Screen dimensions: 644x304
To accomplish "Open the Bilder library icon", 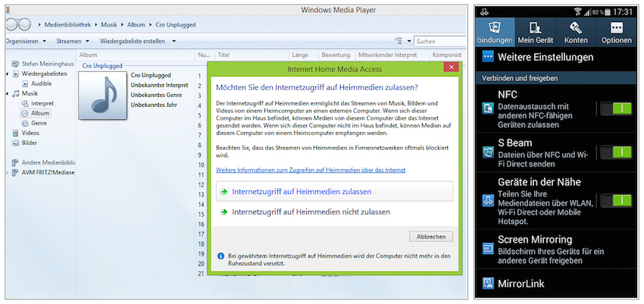I will tap(16, 143).
